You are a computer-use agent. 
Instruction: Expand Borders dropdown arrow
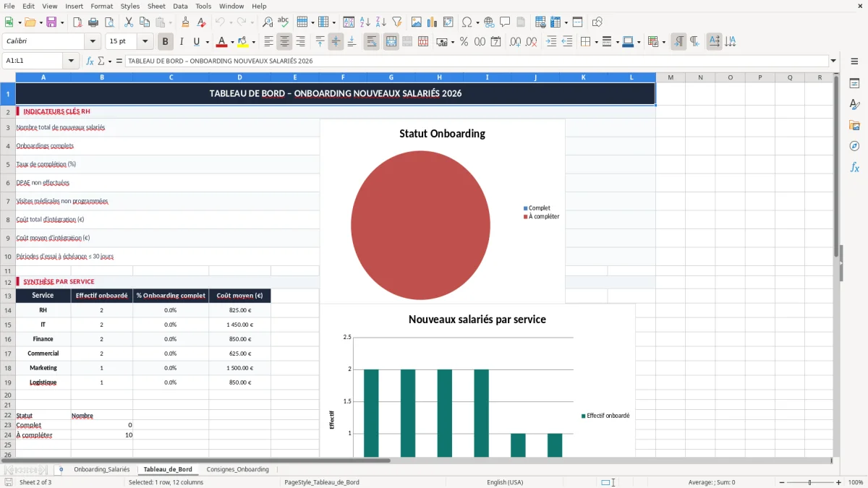coord(596,42)
